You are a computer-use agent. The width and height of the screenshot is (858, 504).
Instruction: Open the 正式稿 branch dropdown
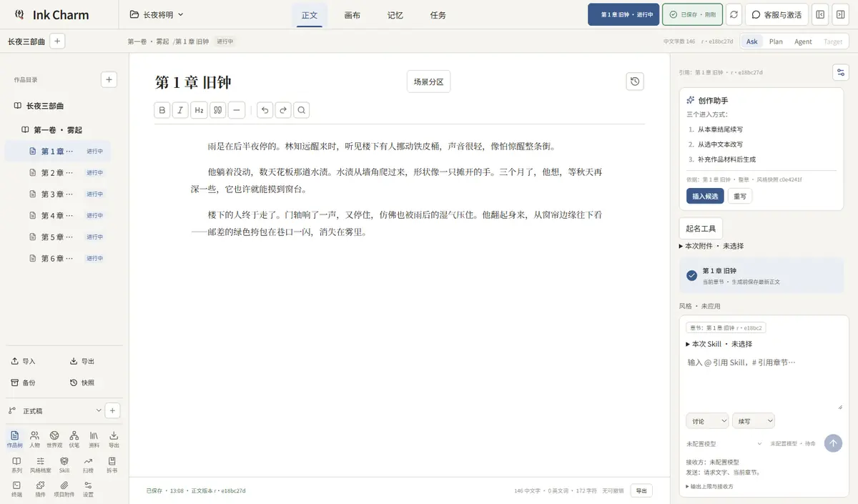point(55,411)
